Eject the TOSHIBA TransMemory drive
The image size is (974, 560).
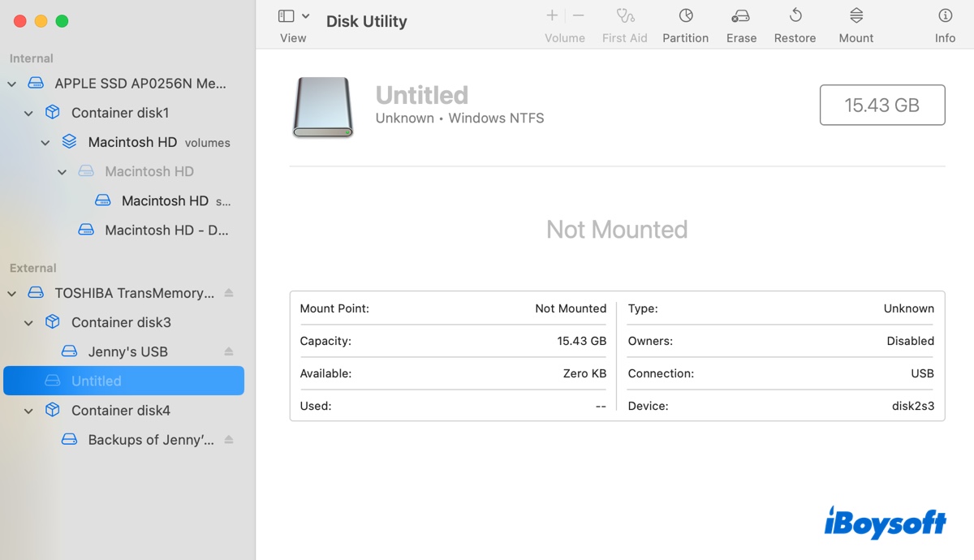(x=229, y=293)
